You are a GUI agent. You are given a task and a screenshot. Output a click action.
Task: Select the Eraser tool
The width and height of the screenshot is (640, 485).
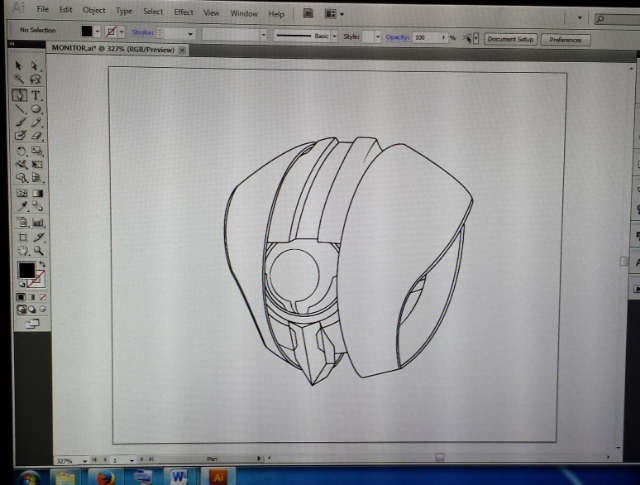[x=37, y=136]
